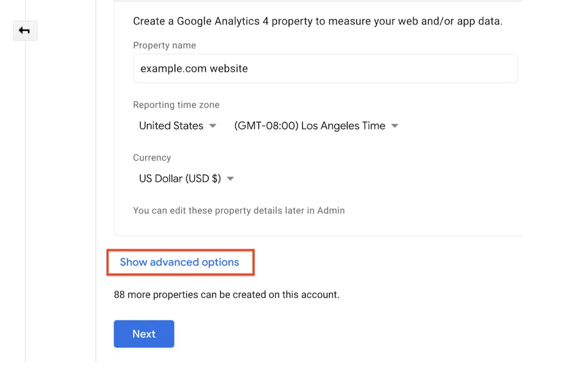588x372 pixels.
Task: Click the Property name label
Action: (x=164, y=45)
